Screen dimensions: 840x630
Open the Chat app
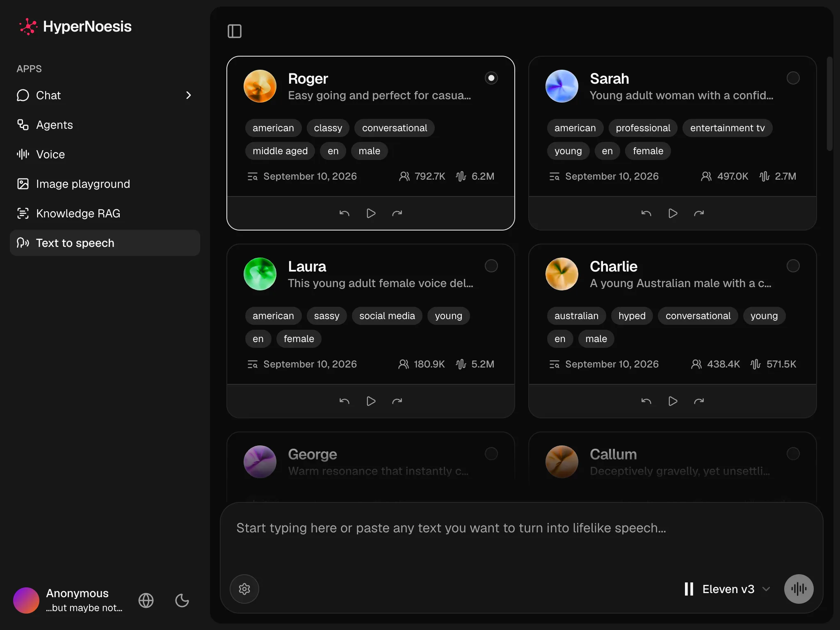coord(105,95)
